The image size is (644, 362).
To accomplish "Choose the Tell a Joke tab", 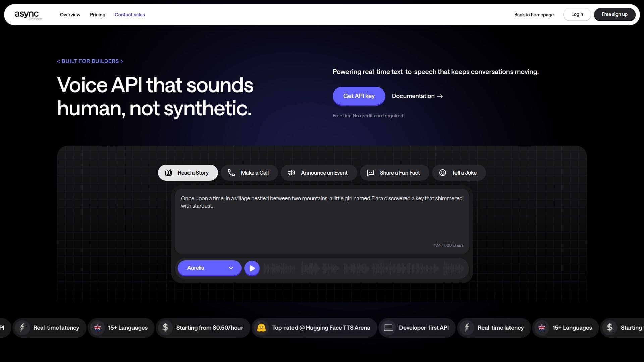I will pos(459,173).
